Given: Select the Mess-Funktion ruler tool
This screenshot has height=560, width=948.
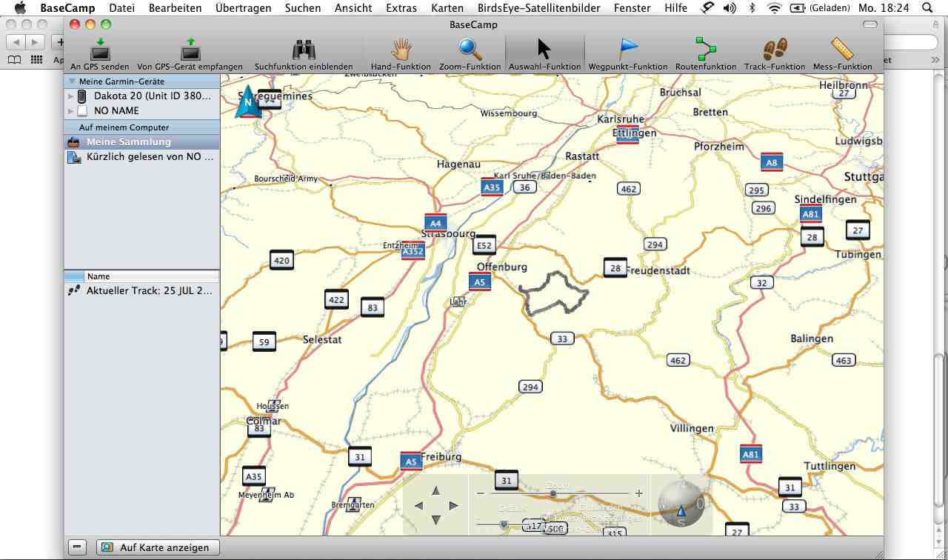Looking at the screenshot, I should [842, 51].
